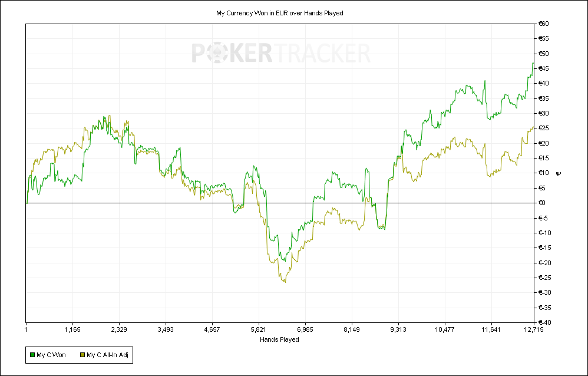
Task: Click the €10 y-axis label
Action: [543, 173]
